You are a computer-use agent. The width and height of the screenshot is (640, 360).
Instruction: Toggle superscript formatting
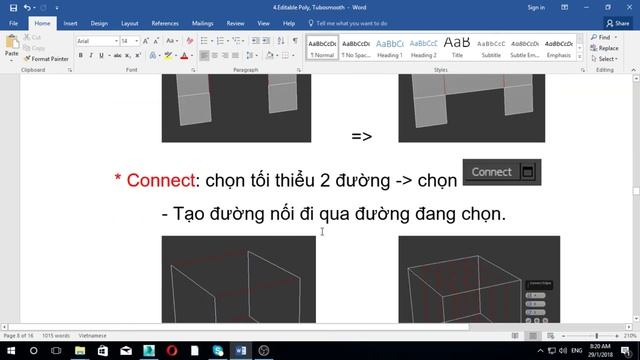138,55
